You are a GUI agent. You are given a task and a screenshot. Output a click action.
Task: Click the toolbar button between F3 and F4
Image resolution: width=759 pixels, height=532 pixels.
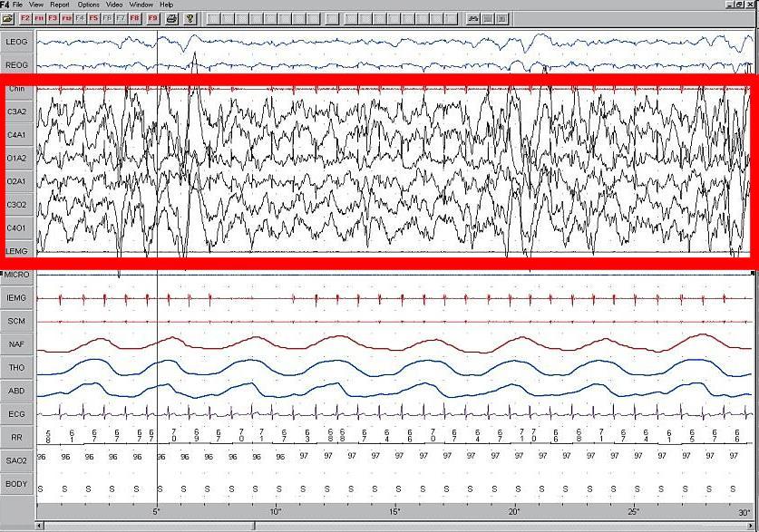coord(66,18)
